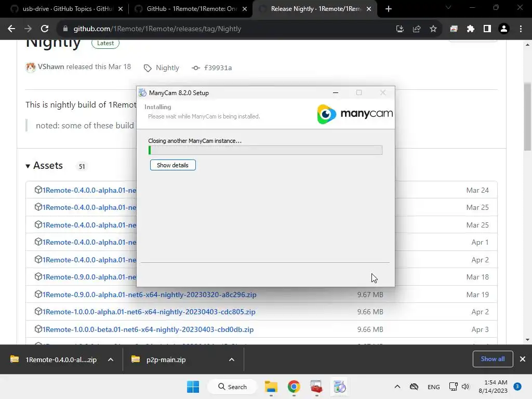This screenshot has height=399, width=532.
Task: Open the clock showing 1:54 AM
Action: [493, 387]
